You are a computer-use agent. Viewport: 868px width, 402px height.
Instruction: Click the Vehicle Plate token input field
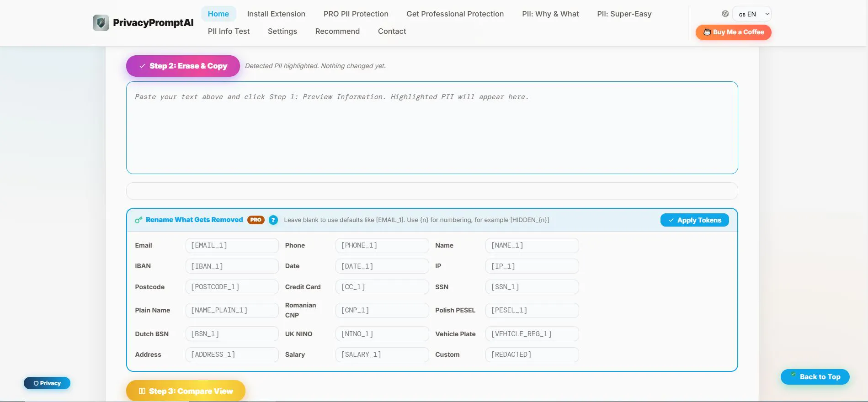(x=532, y=334)
